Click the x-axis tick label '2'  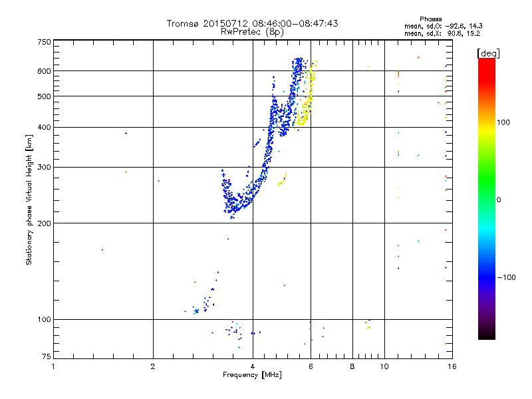(x=153, y=366)
